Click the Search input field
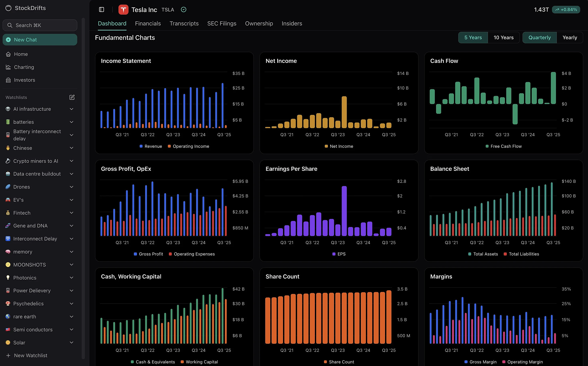This screenshot has height=366, width=588. (x=40, y=25)
